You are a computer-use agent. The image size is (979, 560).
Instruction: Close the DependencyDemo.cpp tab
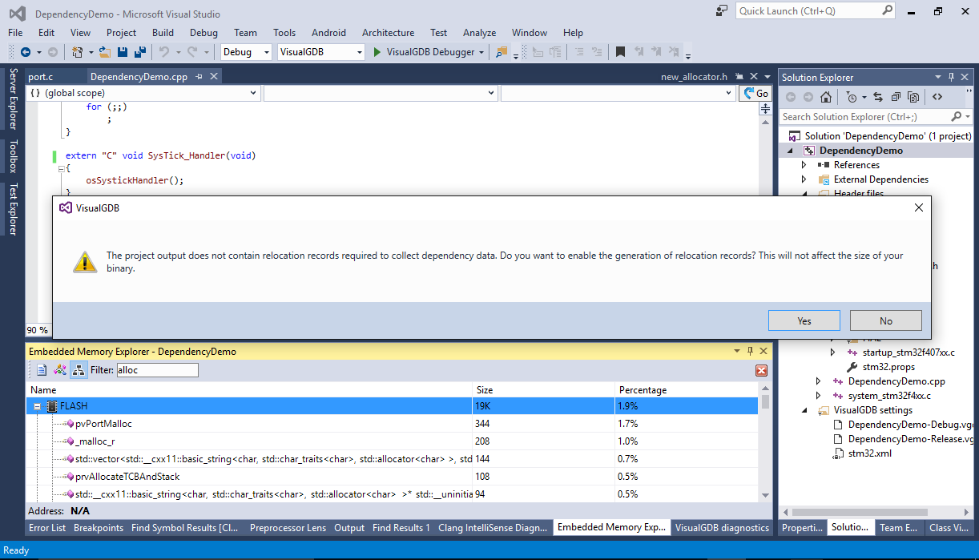click(214, 77)
